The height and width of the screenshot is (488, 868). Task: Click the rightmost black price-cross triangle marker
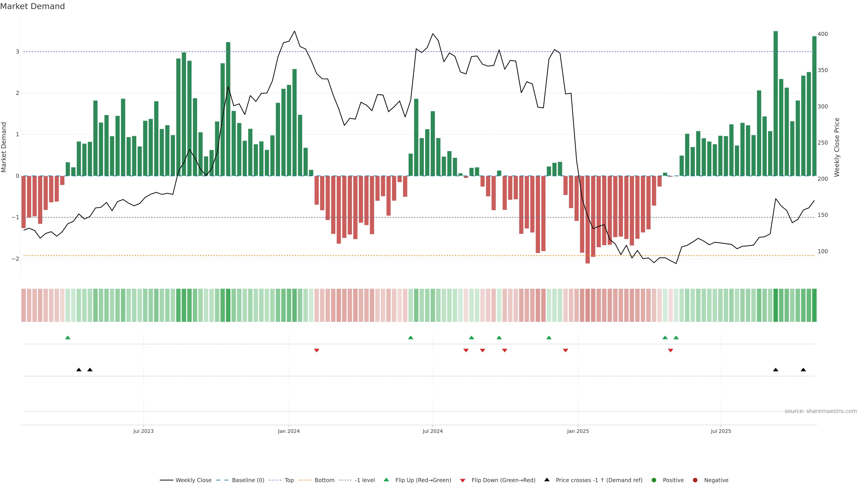803,370
